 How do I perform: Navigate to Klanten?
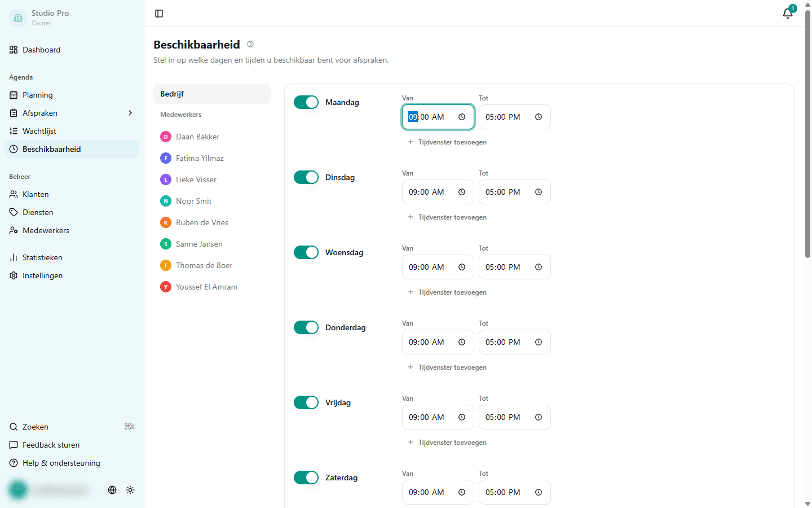coord(72,194)
